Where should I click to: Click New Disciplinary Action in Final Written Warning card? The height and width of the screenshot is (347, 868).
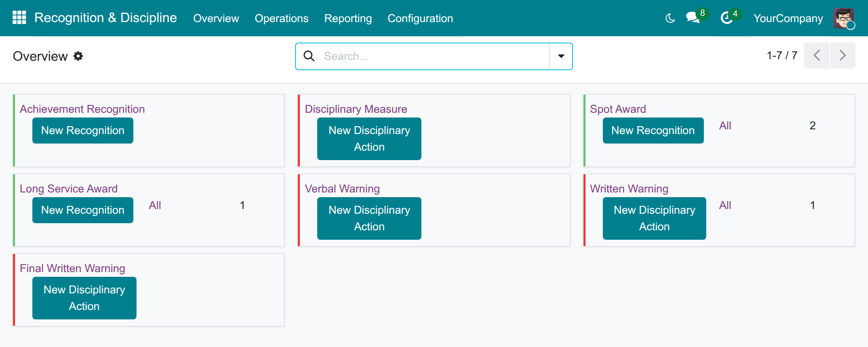click(x=84, y=298)
